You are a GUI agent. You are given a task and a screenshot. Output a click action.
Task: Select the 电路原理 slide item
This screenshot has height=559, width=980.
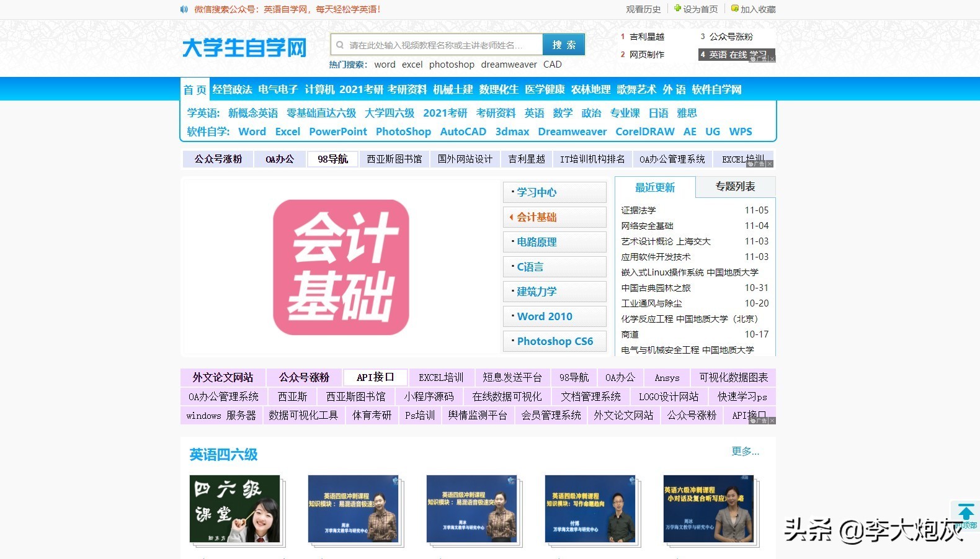coord(555,242)
